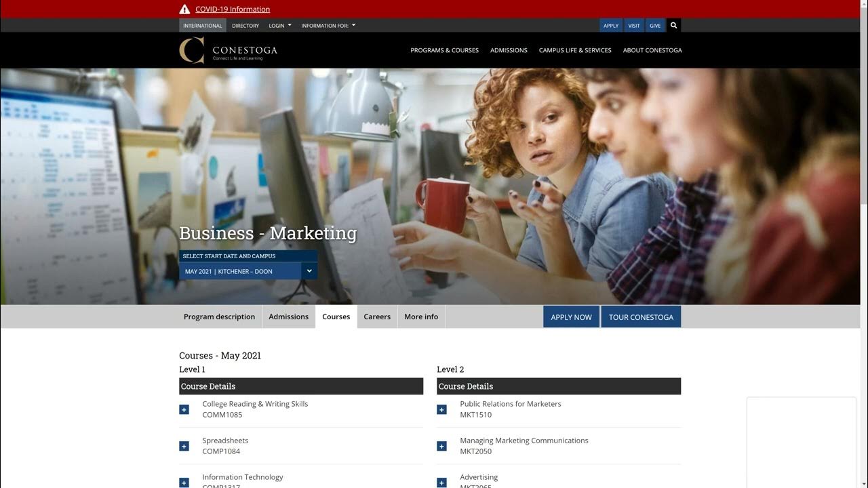Open ABOUT CONESTOGA menu
The height and width of the screenshot is (488, 868).
coord(652,50)
